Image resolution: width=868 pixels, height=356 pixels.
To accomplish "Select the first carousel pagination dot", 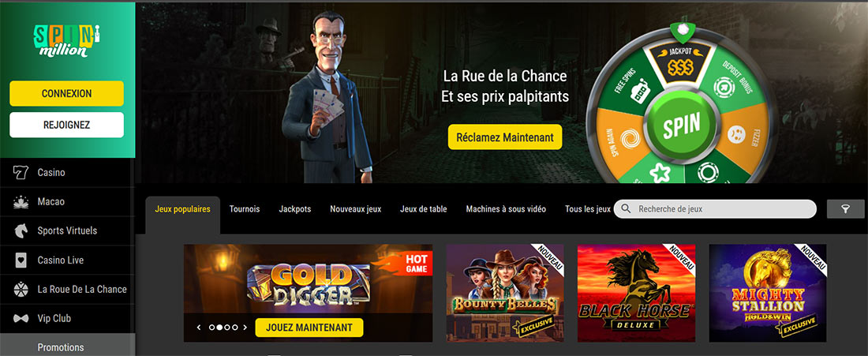I will tap(211, 328).
